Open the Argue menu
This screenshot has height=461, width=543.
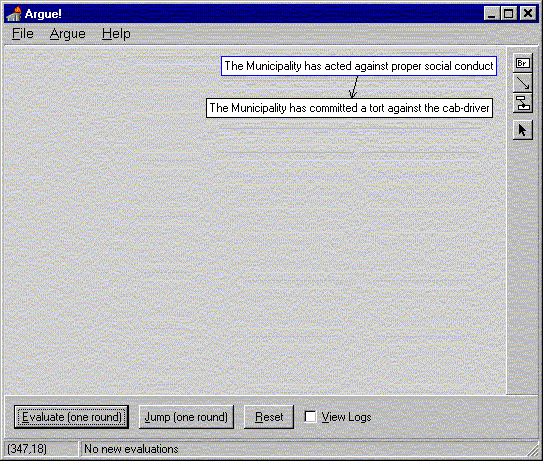point(68,34)
